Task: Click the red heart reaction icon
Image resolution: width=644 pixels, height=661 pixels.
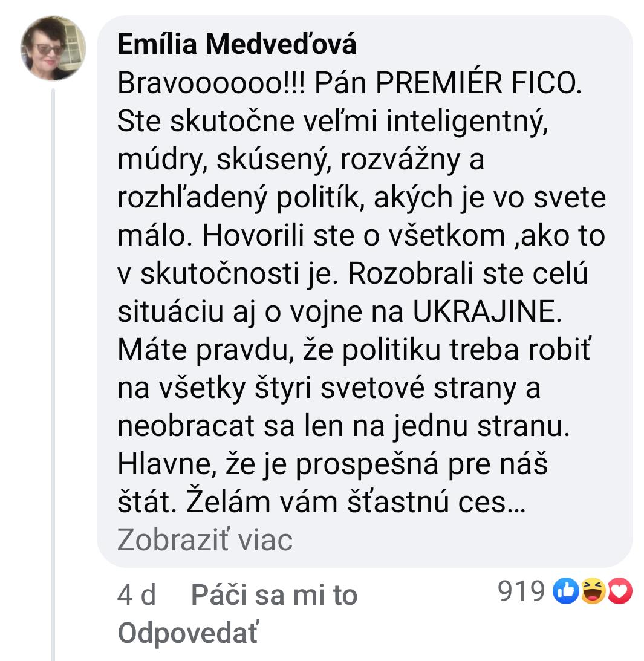Action: [619, 592]
